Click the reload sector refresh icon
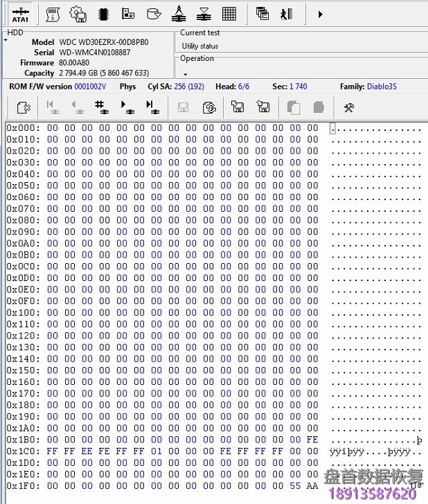Screen dimensions: 428x504 tap(209, 108)
